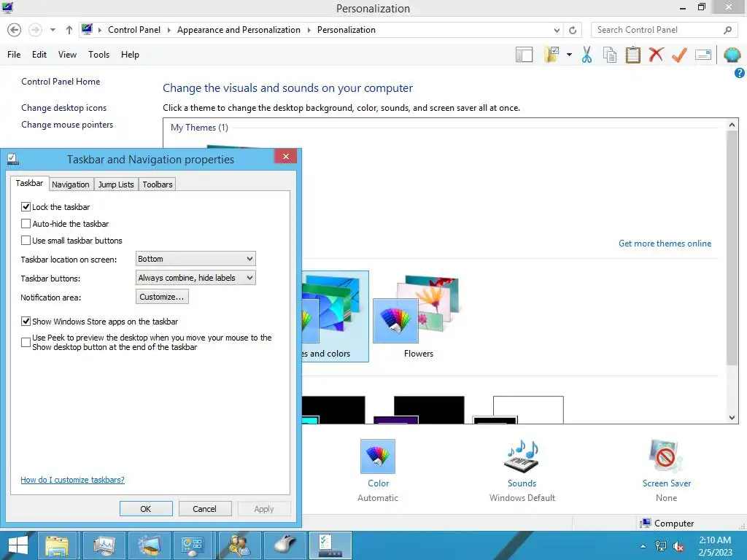Image resolution: width=747 pixels, height=560 pixels.
Task: Select the Taskbar tab
Action: (29, 183)
